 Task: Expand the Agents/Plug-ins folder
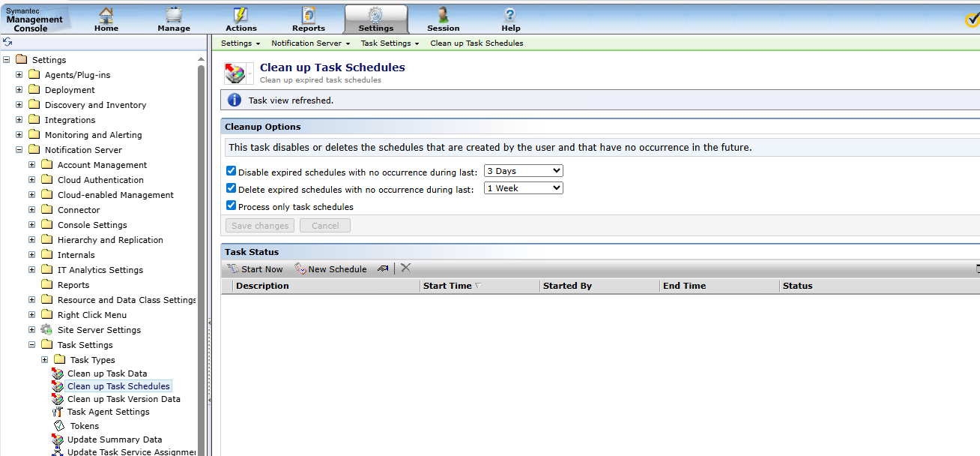click(19, 75)
